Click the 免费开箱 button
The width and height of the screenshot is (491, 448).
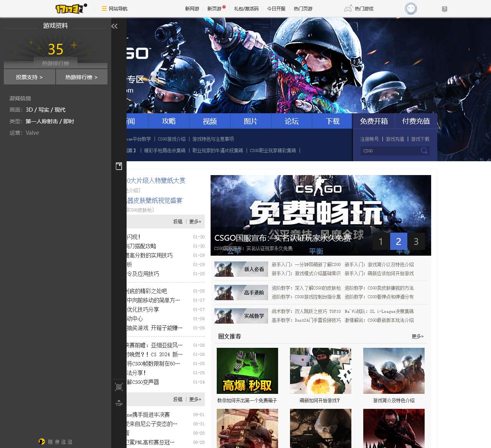[x=374, y=121]
